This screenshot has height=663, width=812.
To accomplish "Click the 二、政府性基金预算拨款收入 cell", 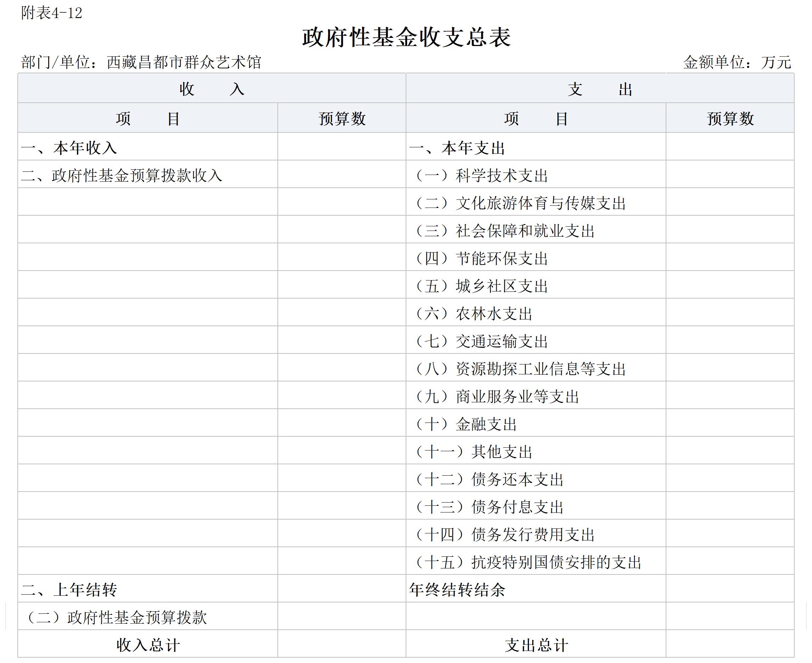I will (x=122, y=175).
